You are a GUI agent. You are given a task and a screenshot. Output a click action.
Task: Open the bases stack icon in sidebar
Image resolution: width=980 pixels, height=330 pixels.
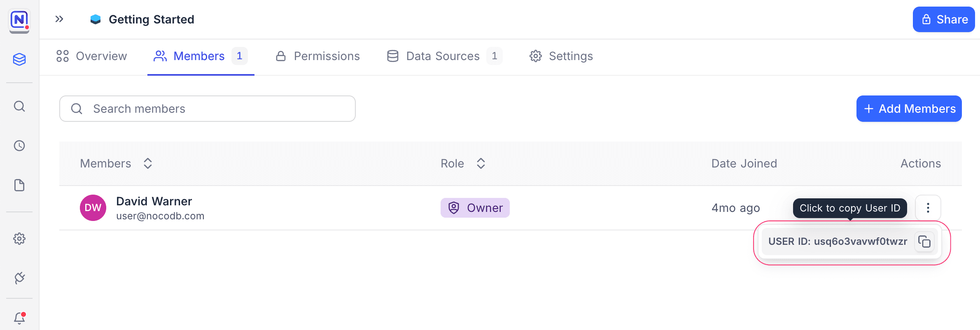19,59
